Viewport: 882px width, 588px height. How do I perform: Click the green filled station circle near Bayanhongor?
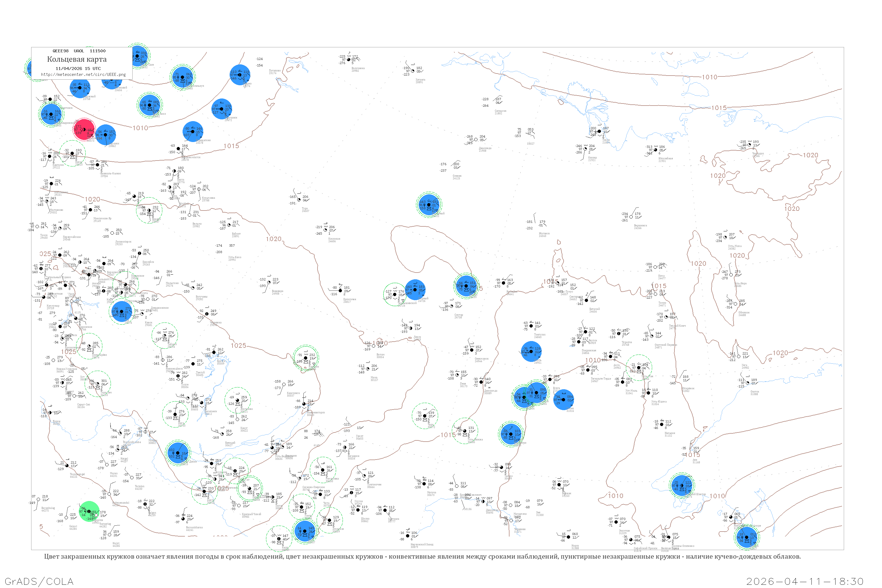[x=89, y=512]
